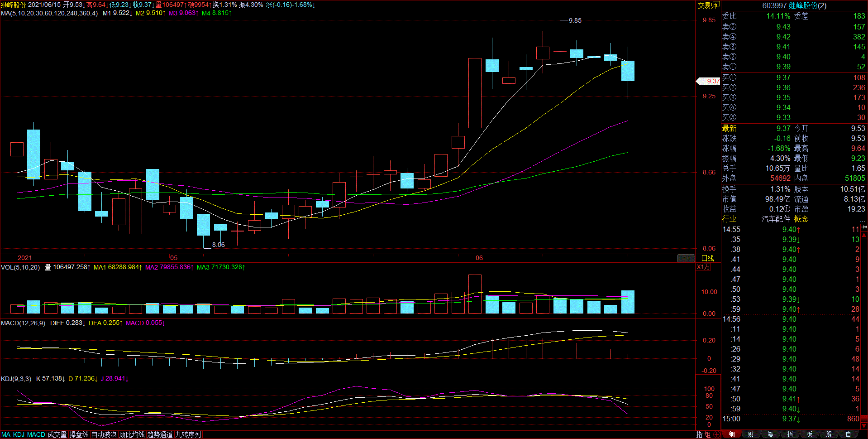Click the 内盘 51805 value
Viewport: 868px width, 439px height.
[855, 178]
